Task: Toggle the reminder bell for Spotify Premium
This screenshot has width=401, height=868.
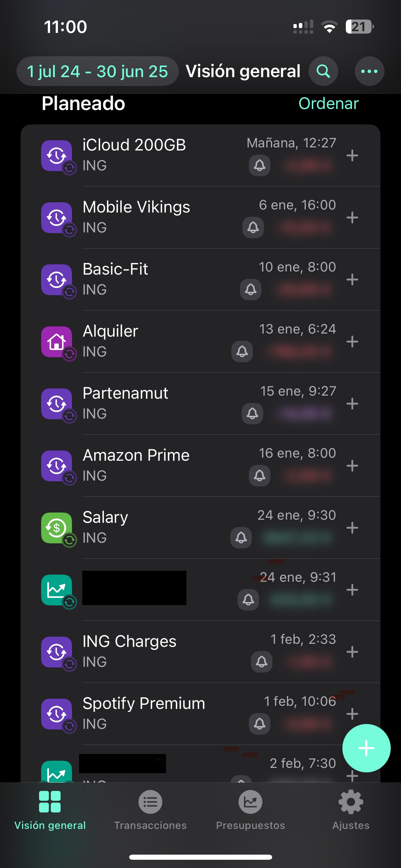Action: click(259, 724)
